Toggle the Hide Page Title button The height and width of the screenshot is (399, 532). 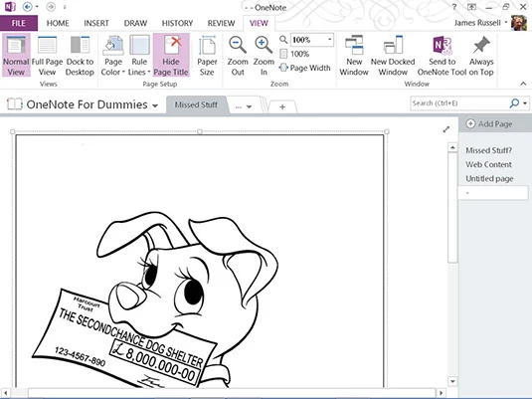pyautogui.click(x=171, y=56)
